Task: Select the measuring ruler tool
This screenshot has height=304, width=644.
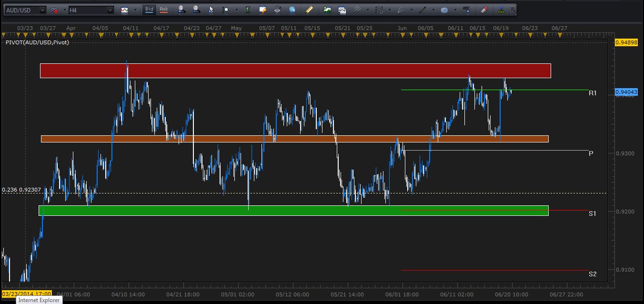Action: tap(309, 10)
